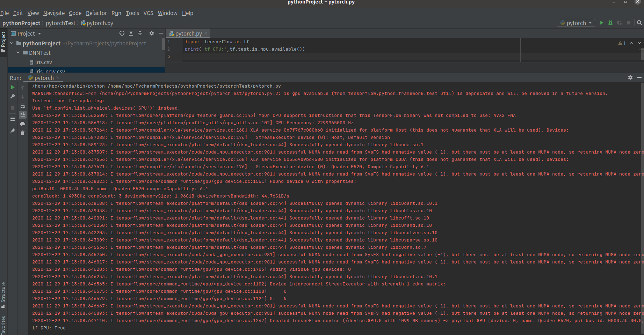The height and width of the screenshot is (335, 644).
Task: Open the Code menu
Action: point(75,13)
